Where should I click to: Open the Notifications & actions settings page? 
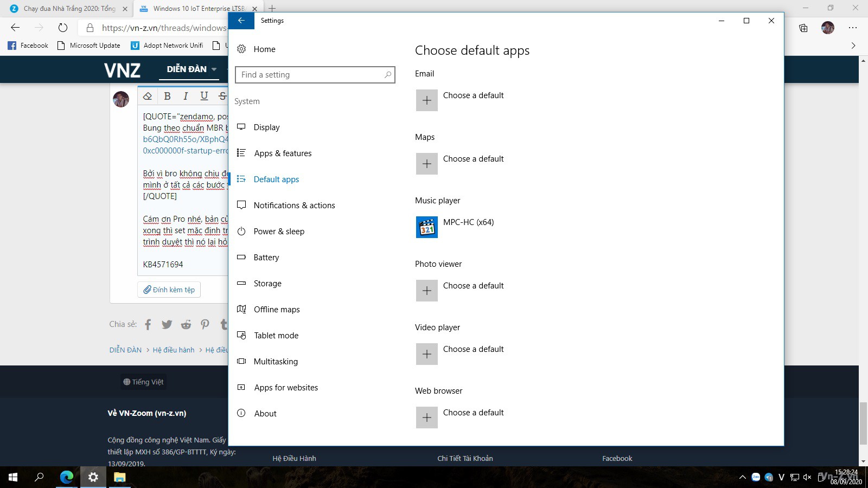coord(294,206)
